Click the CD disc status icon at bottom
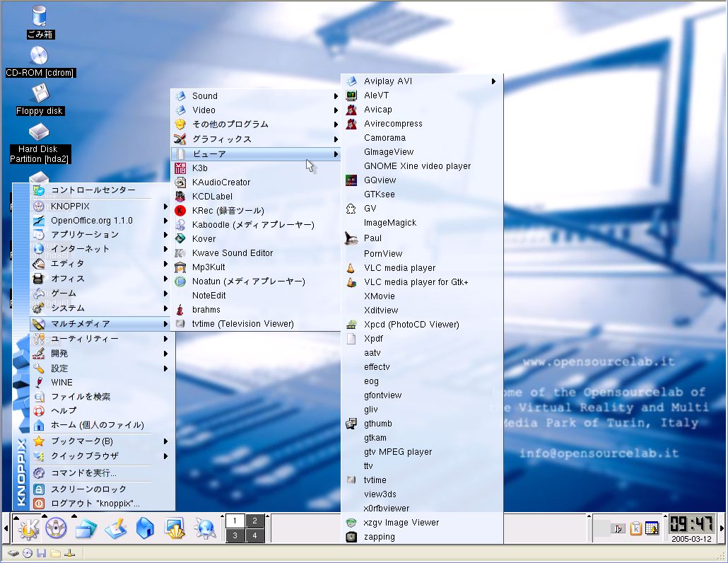 coord(28,553)
